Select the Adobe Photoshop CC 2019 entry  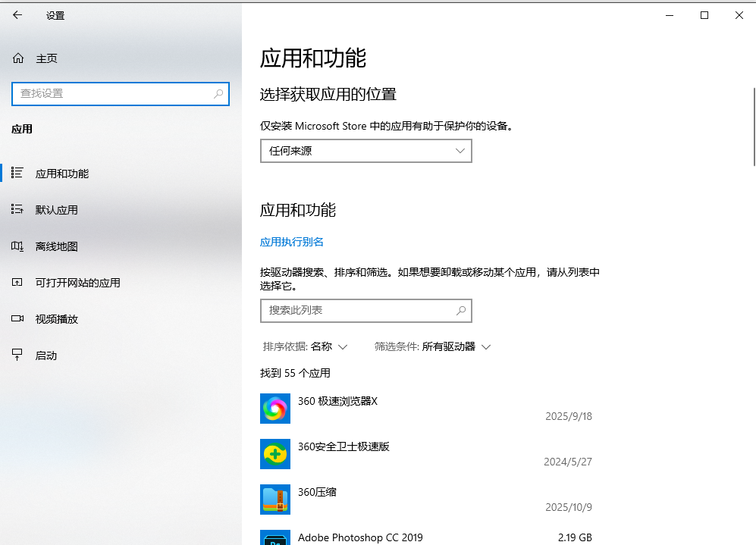click(360, 537)
